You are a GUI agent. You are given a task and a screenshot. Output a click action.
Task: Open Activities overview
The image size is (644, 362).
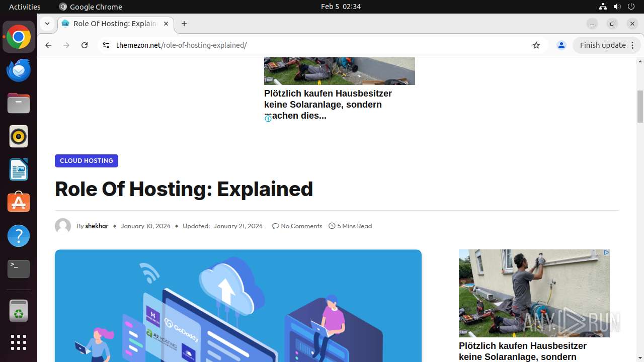[x=25, y=7]
